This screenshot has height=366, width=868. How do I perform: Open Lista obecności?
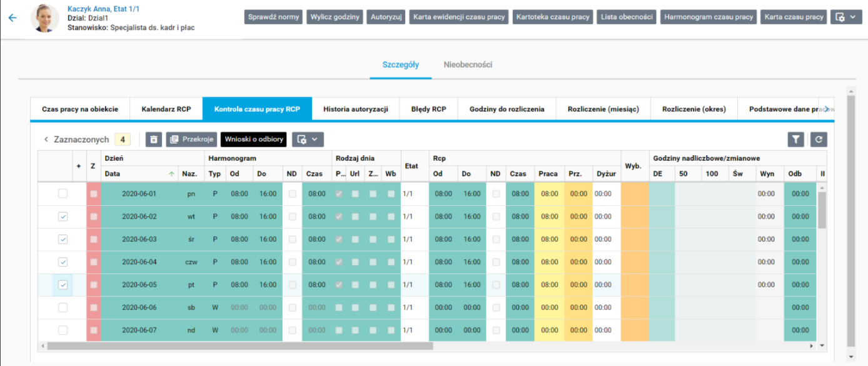[627, 17]
